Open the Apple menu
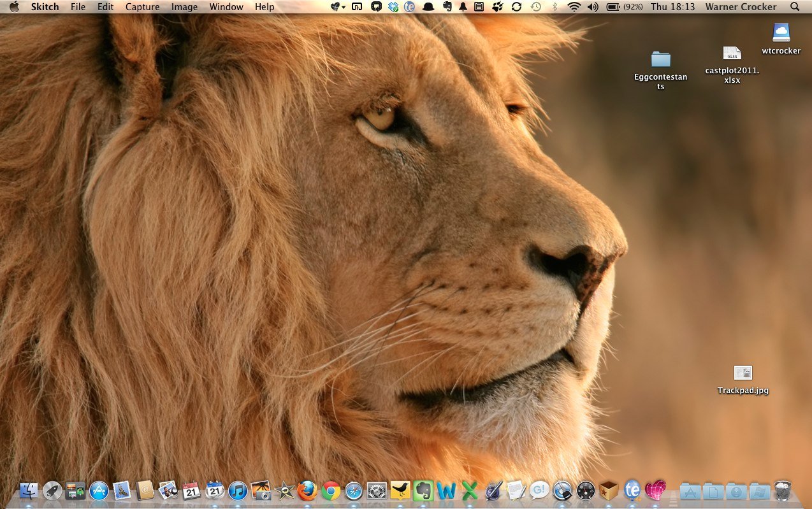The height and width of the screenshot is (509, 812). (14, 7)
